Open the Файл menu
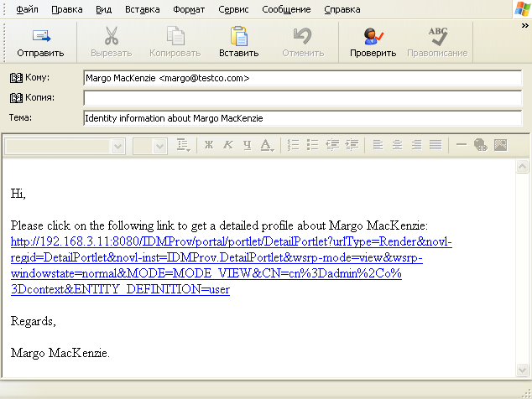Image resolution: width=532 pixels, height=399 pixels. 27,9
